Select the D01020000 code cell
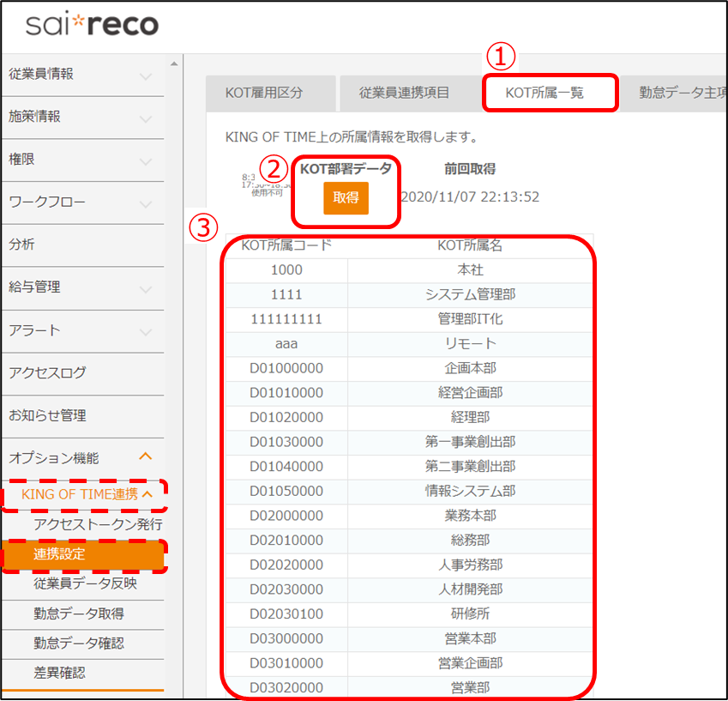Image resolution: width=728 pixels, height=701 pixels. click(286, 417)
